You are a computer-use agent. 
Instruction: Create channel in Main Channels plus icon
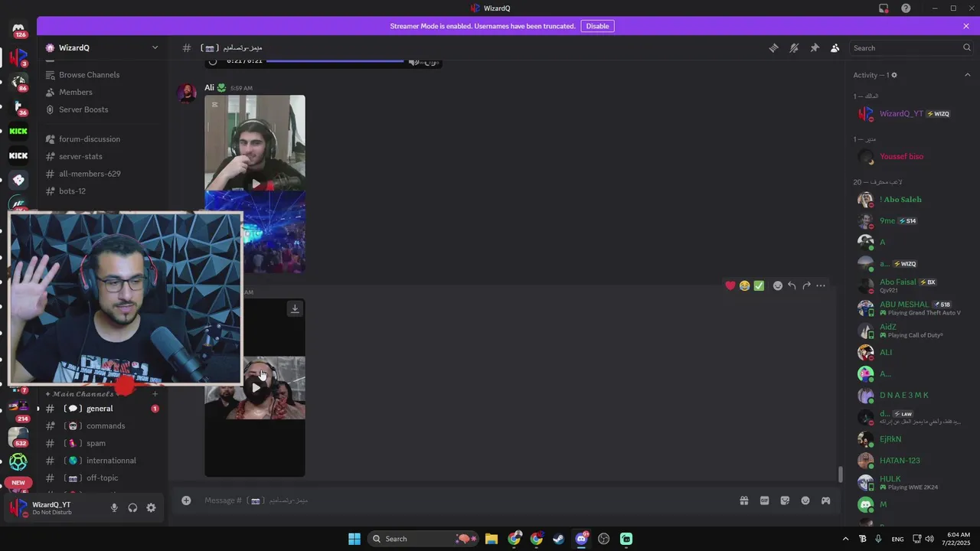pyautogui.click(x=155, y=394)
